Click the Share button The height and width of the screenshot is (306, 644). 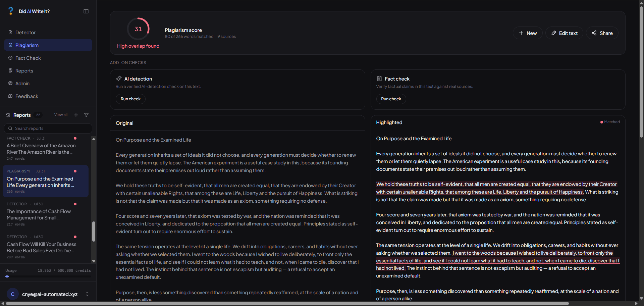click(602, 33)
